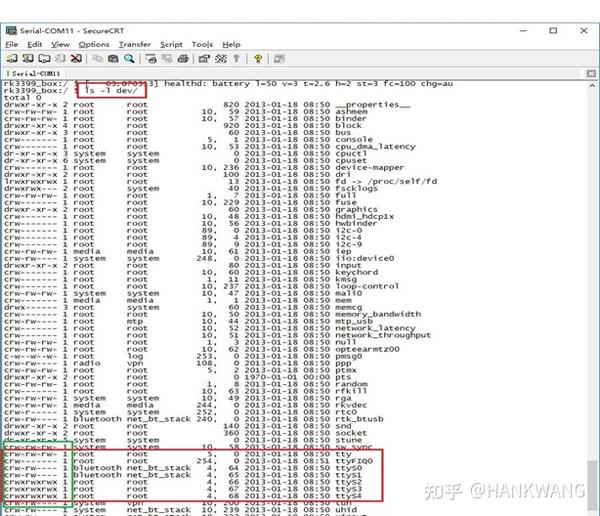Viewport: 600px width, 516px height.
Task: Click the 'ptmx' device entry
Action: [x=346, y=370]
